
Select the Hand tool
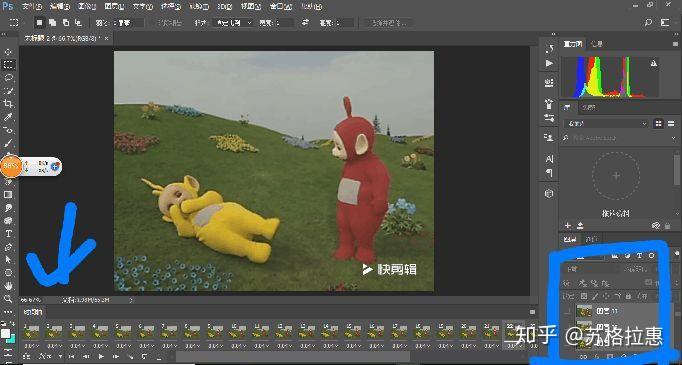8,286
